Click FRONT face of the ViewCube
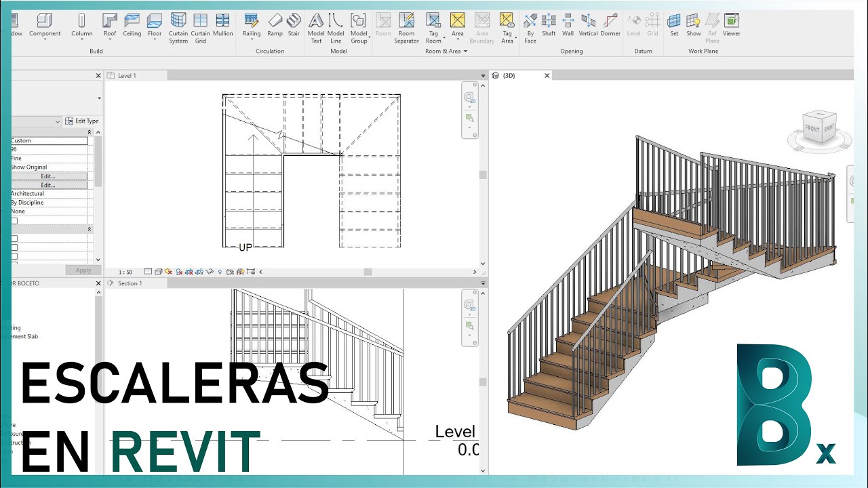This screenshot has height=488, width=868. click(x=812, y=129)
